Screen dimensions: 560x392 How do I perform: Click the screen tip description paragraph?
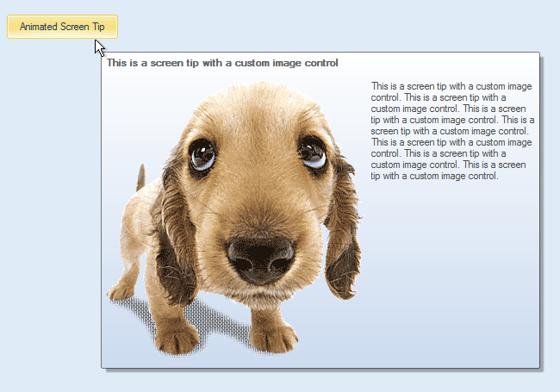pyautogui.click(x=452, y=131)
